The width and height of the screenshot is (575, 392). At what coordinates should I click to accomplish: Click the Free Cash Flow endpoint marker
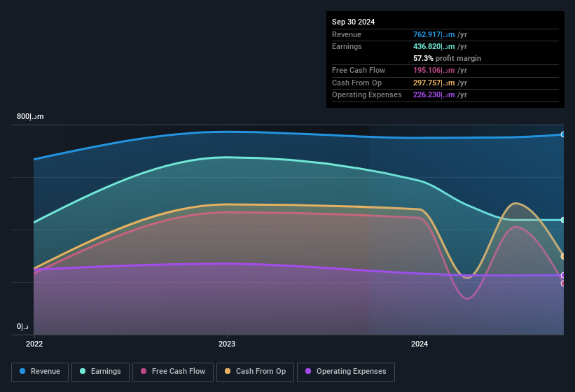(563, 283)
